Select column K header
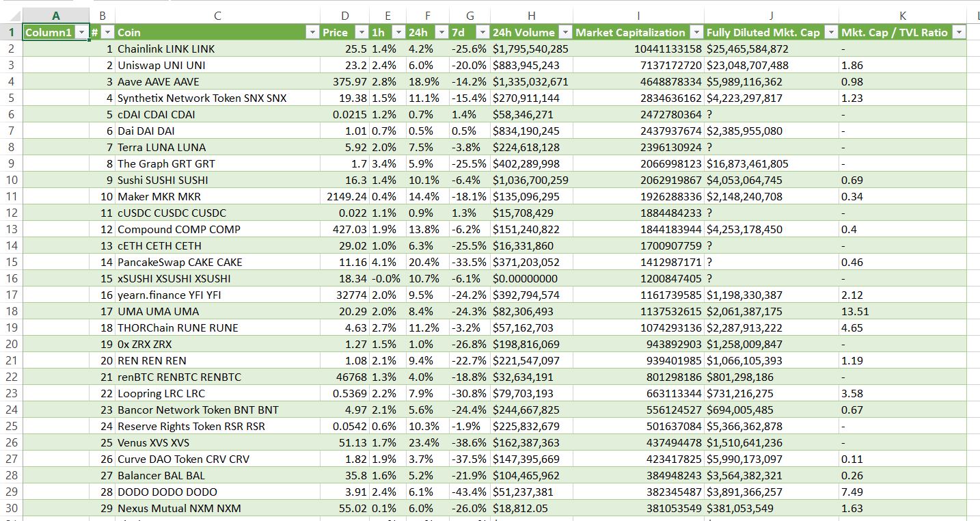Screen dimensions: 980x521 coord(903,16)
